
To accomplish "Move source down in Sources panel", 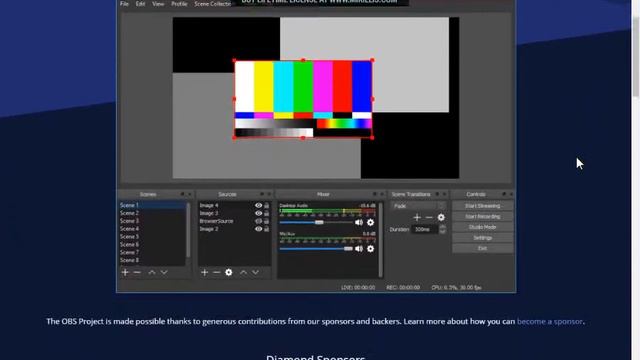I will 255,272.
